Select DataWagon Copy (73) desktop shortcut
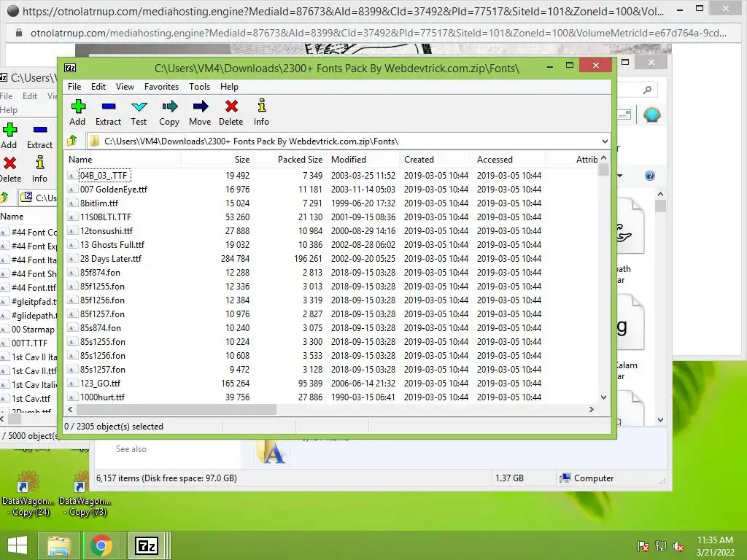Viewport: 747px width, 560px height. coord(85,494)
